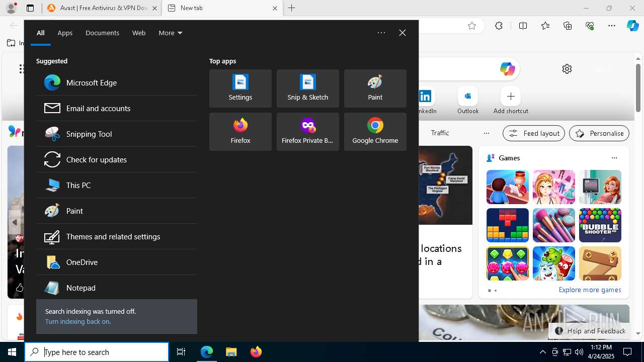The width and height of the screenshot is (644, 362).
Task: Launch Firefox Private Browsing tile
Action: [308, 132]
